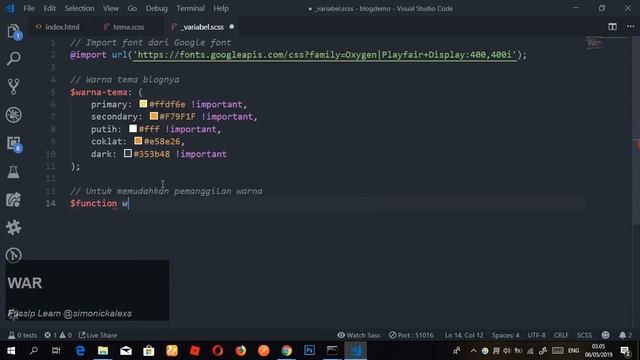This screenshot has width=640, height=360.
Task: Switch input language ENG in tray
Action: tap(573, 351)
